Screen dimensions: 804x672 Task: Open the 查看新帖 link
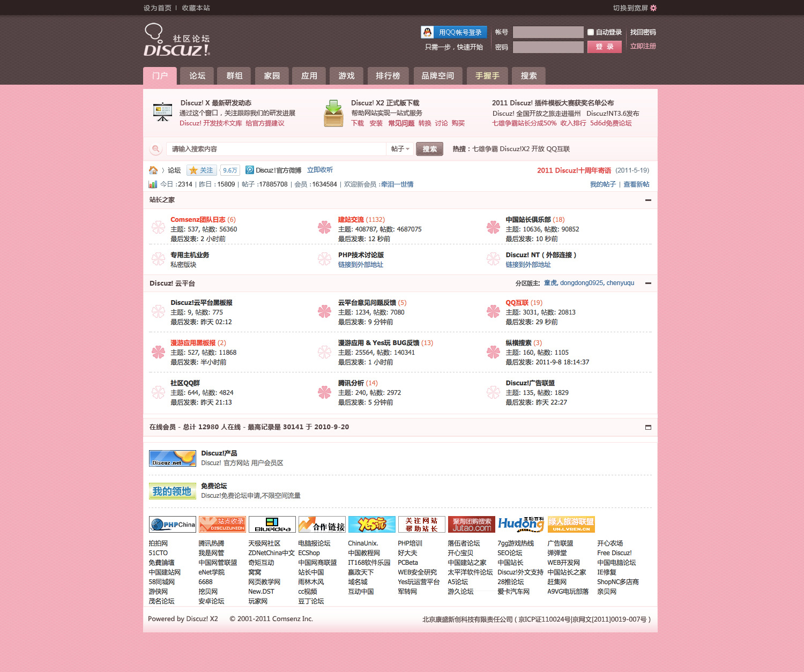point(636,184)
